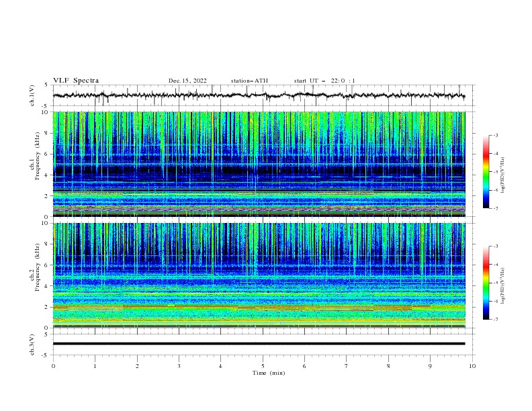
Task: Click the log(PSD) label of ch.2 color bar
Action: click(503, 286)
